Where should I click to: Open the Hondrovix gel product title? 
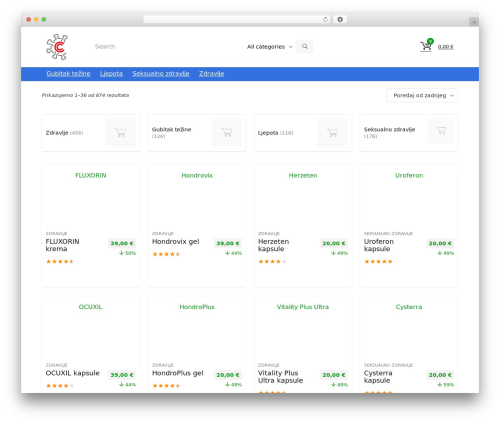pyautogui.click(x=175, y=241)
